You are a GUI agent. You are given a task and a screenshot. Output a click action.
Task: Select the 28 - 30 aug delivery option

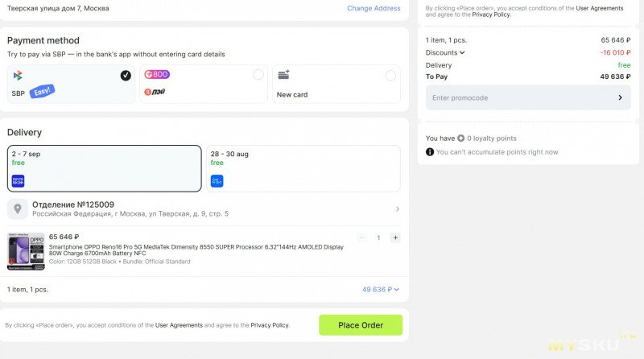[x=303, y=168]
